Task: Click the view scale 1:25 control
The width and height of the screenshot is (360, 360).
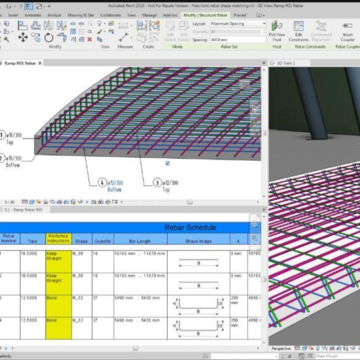Action: (9, 202)
